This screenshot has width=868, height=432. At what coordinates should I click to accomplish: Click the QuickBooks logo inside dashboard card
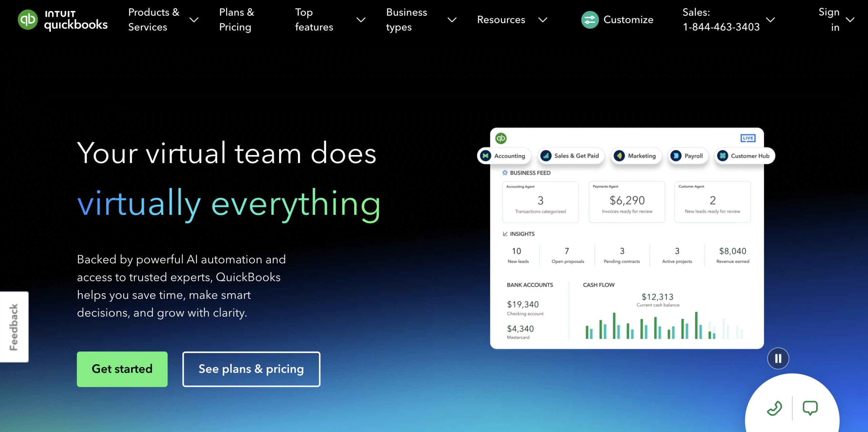501,138
